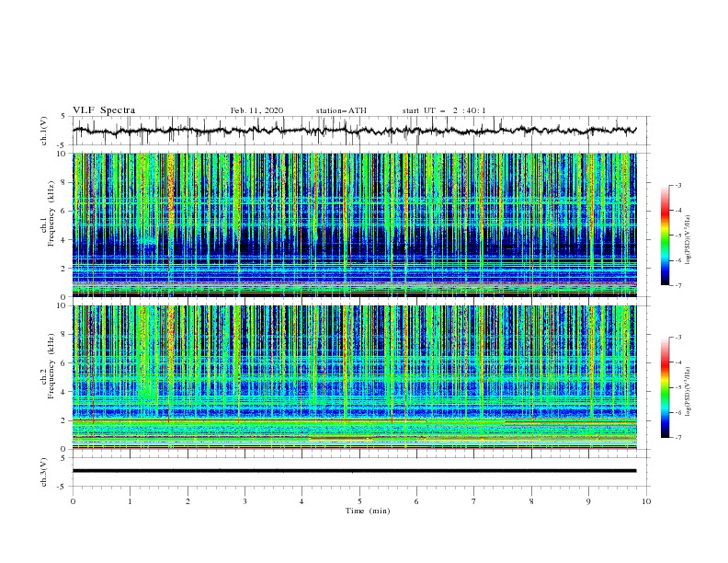The width and height of the screenshot is (728, 563).
Task: Click inside the ch.2 spectrogram panel
Action: (x=355, y=377)
